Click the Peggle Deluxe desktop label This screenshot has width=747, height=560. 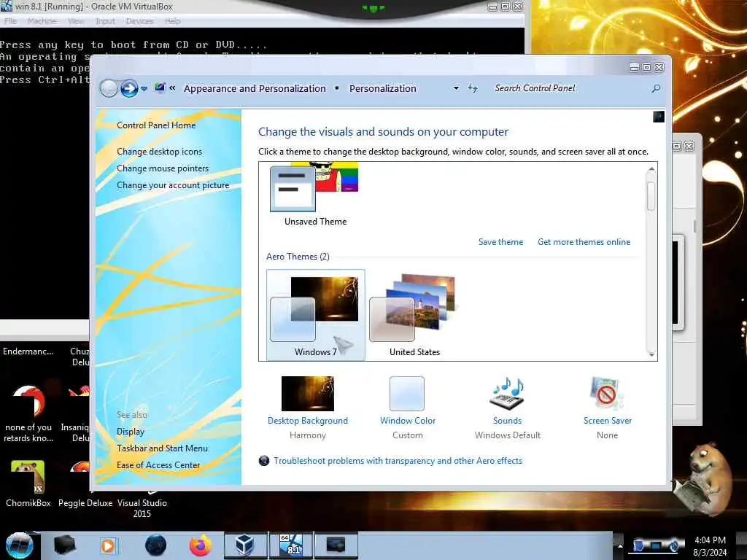click(85, 503)
